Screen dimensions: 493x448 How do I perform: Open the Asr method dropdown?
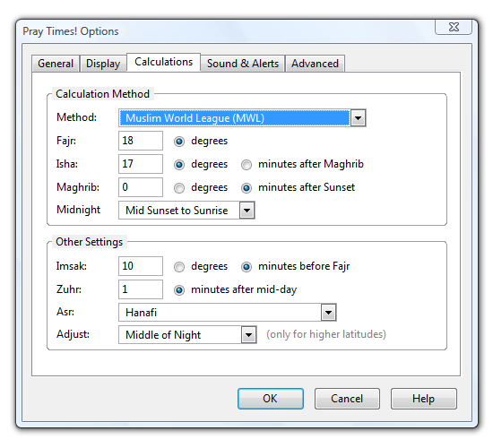click(x=329, y=313)
